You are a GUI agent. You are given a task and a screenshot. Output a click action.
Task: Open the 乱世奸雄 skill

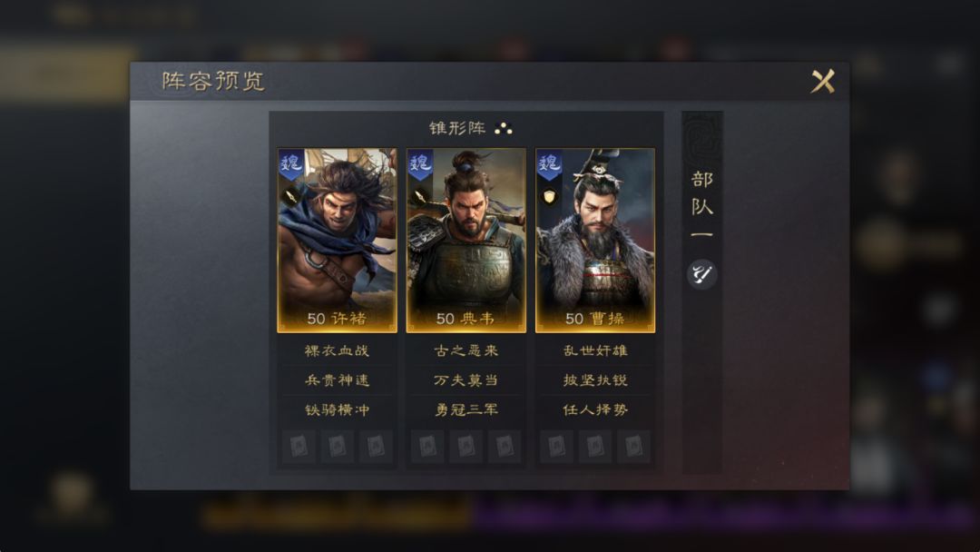click(595, 350)
